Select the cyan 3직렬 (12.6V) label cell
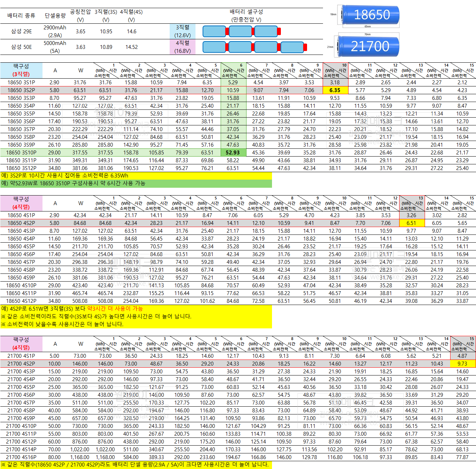This screenshot has height=469, width=476. [182, 32]
